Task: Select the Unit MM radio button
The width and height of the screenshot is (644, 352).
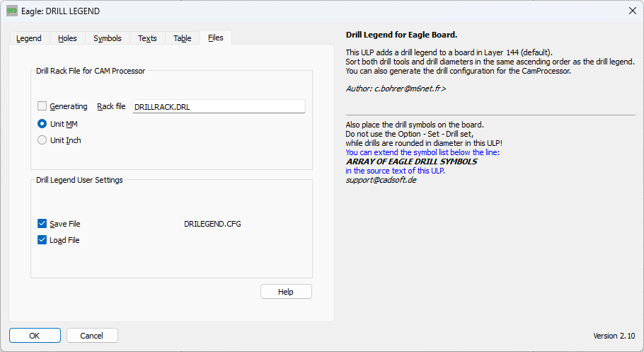Action: click(42, 124)
